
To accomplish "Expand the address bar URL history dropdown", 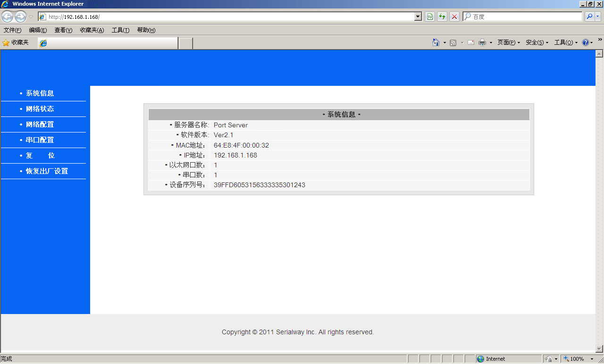I will click(x=418, y=17).
